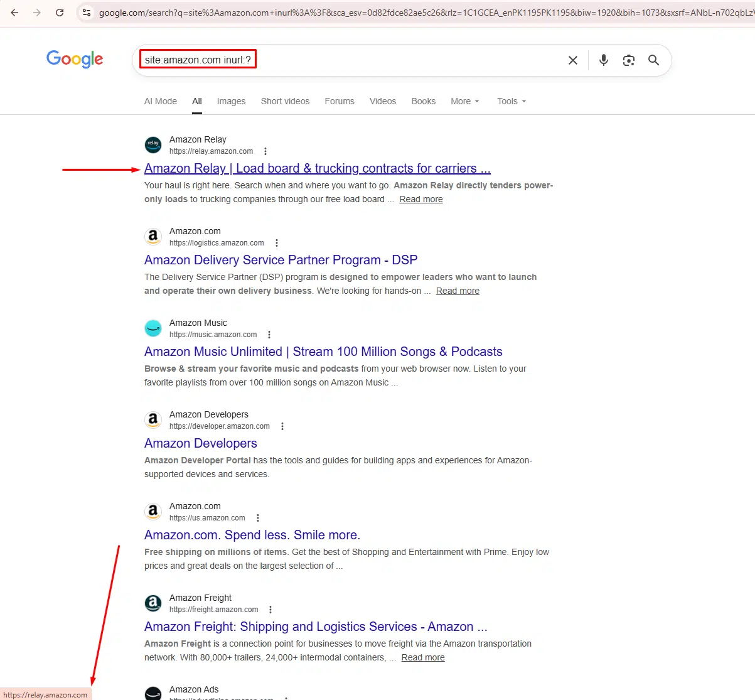Open Amazon Developers result title
The width and height of the screenshot is (755, 700).
201,443
